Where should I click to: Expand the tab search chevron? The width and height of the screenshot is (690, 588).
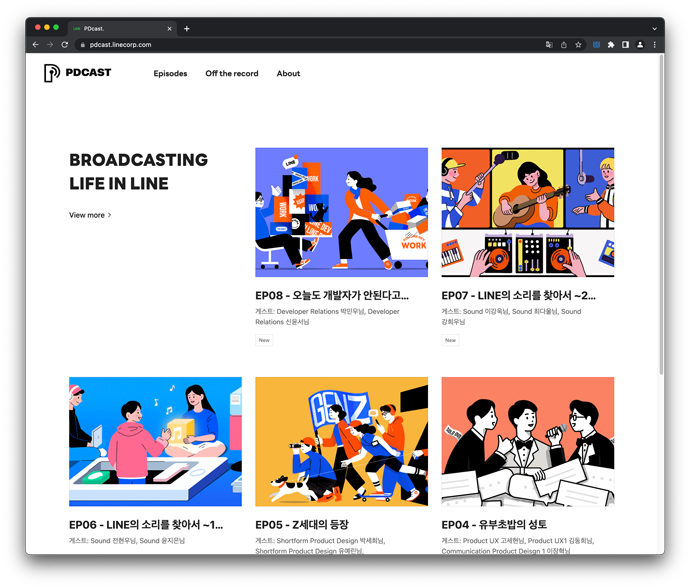(654, 29)
